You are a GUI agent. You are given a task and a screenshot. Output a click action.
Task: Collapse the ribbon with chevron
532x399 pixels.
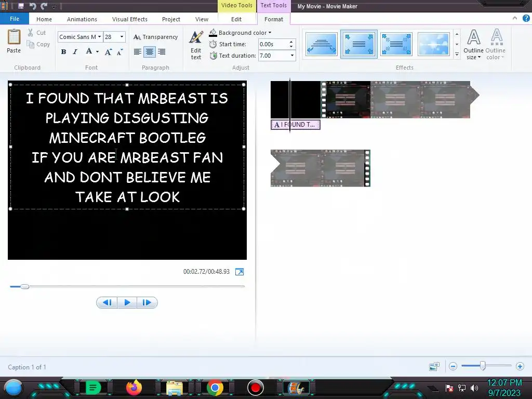[515, 18]
